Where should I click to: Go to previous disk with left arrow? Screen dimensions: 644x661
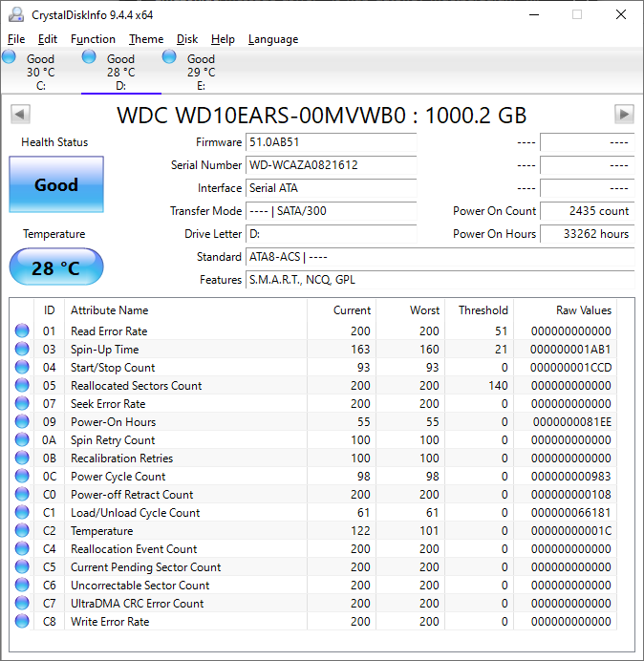point(20,114)
